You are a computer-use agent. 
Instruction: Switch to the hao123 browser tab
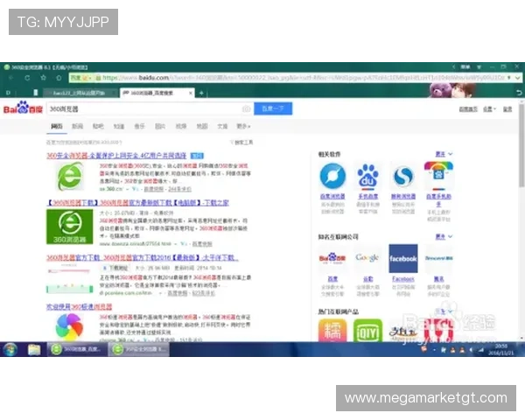pos(80,93)
